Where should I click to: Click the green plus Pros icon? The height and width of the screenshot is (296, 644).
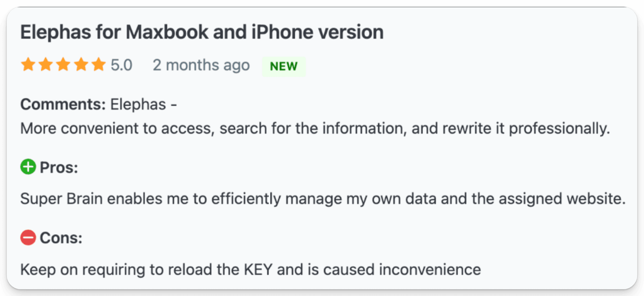coord(28,167)
